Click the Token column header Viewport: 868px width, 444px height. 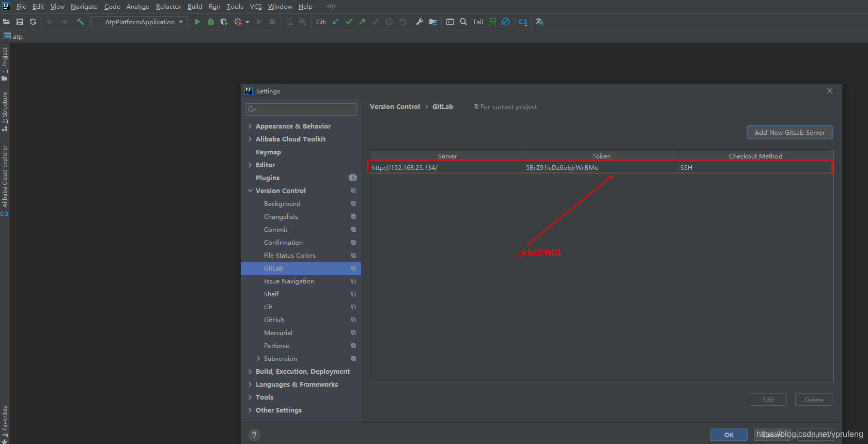tap(601, 156)
